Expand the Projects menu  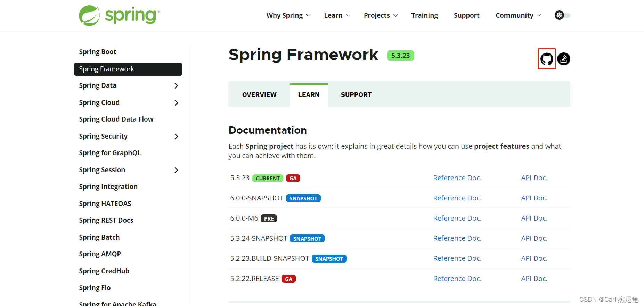tap(381, 15)
